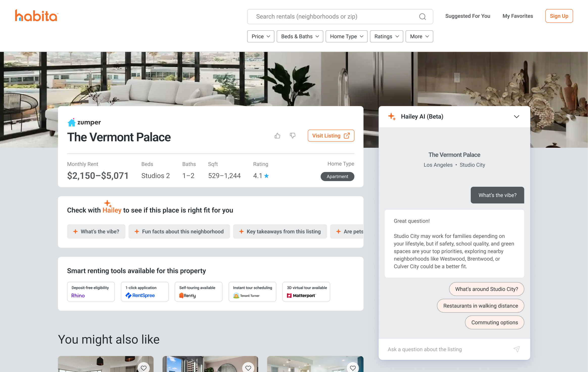The width and height of the screenshot is (588, 372).
Task: Favorite the first suggested listing's heart
Action: [x=144, y=368]
